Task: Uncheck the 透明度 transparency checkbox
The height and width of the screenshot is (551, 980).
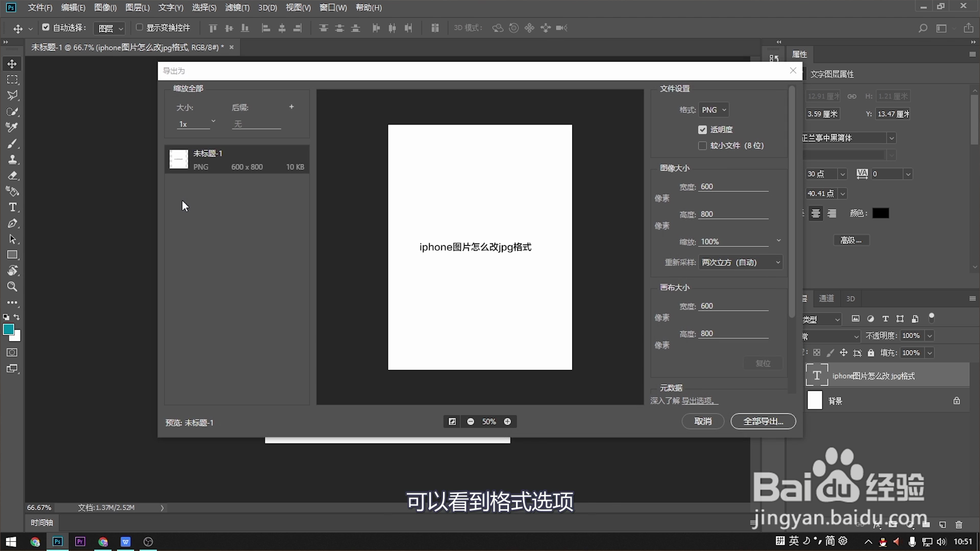Action: point(702,130)
